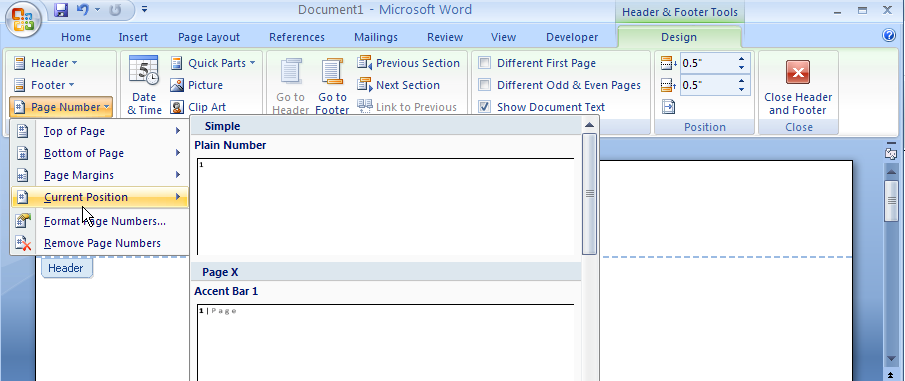
Task: Jump to Previous Section
Action: [409, 63]
